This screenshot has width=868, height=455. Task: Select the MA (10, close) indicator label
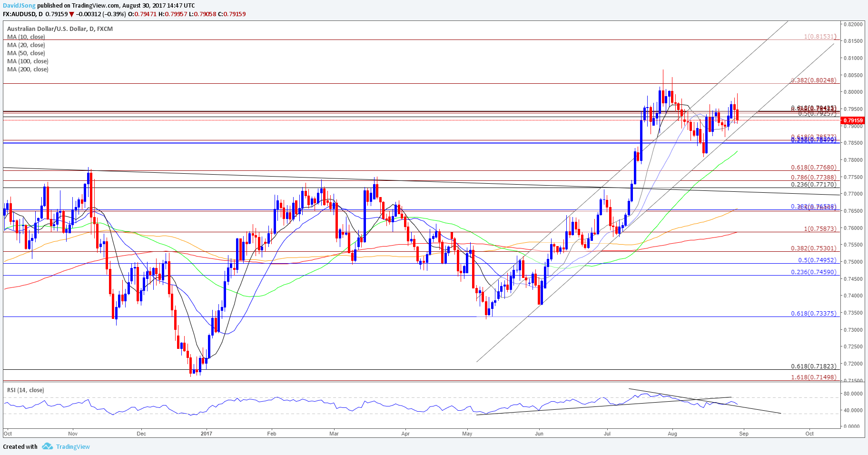(x=26, y=37)
